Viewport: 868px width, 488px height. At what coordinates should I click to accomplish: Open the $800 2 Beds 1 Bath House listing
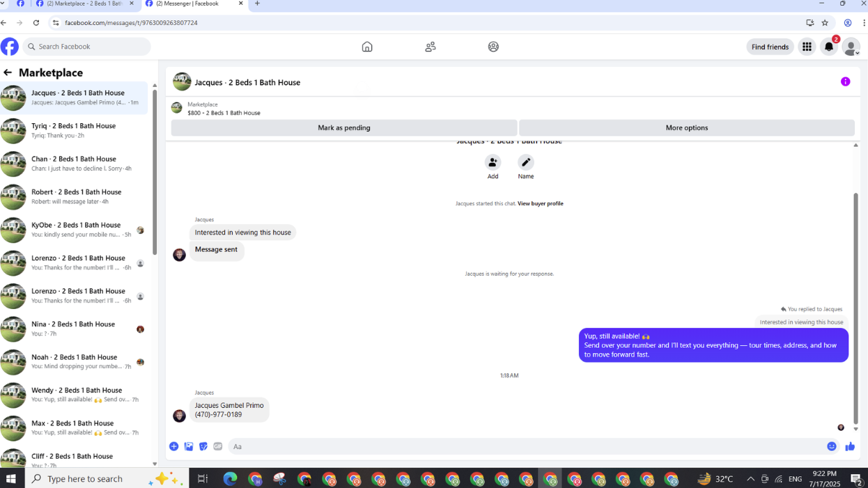click(224, 113)
